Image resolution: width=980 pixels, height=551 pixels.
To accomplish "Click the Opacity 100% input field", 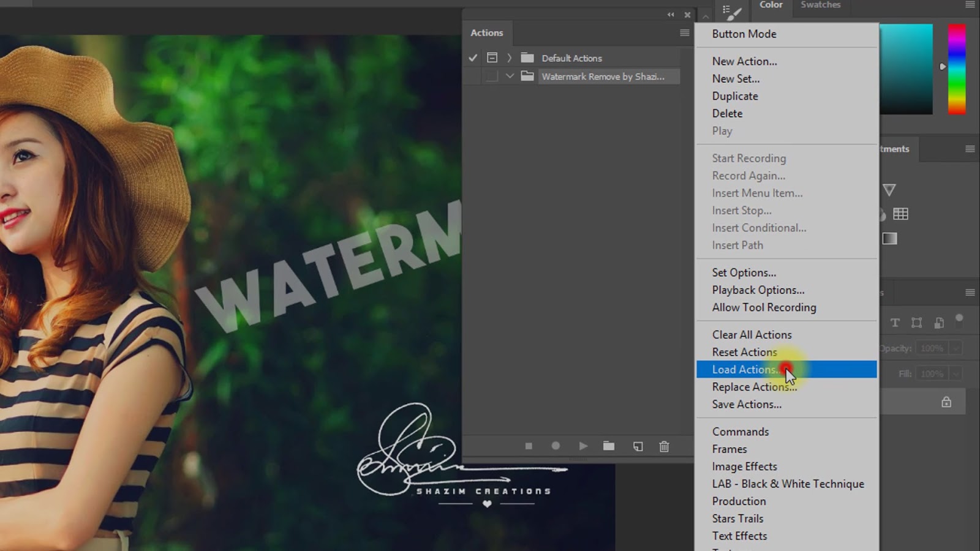I will [x=932, y=348].
